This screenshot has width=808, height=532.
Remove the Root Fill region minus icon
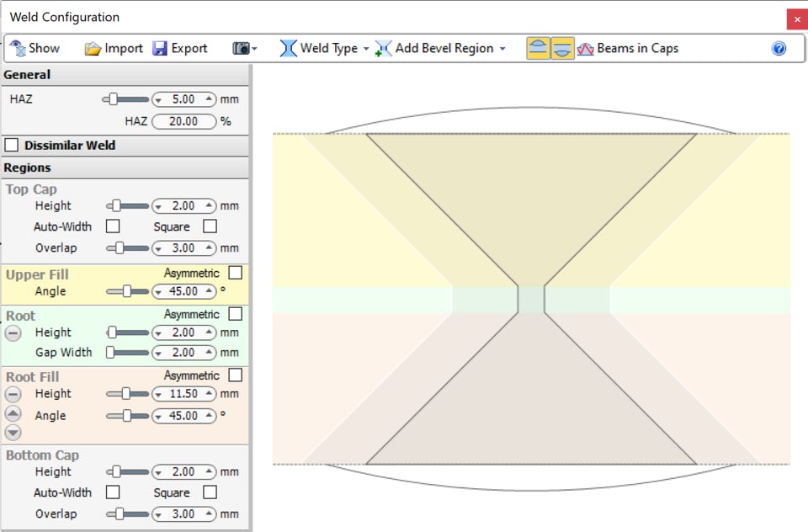[x=13, y=394]
